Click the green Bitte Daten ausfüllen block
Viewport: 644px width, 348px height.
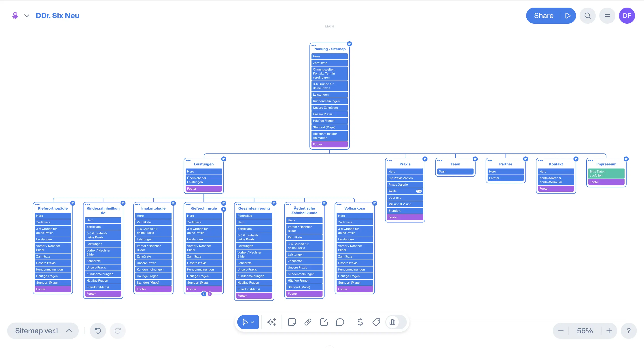606,174
